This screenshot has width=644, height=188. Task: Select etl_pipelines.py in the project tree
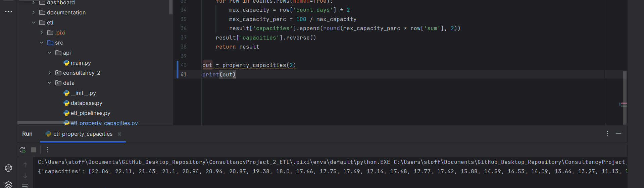pyautogui.click(x=90, y=113)
